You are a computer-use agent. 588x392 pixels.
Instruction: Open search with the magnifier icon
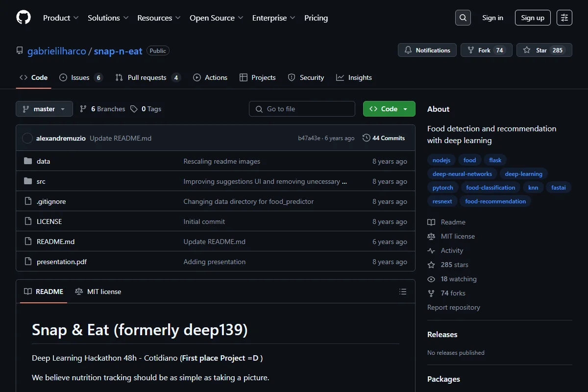tap(463, 18)
